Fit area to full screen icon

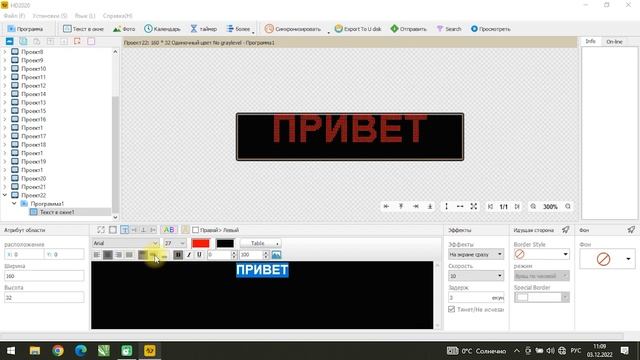coord(473,207)
